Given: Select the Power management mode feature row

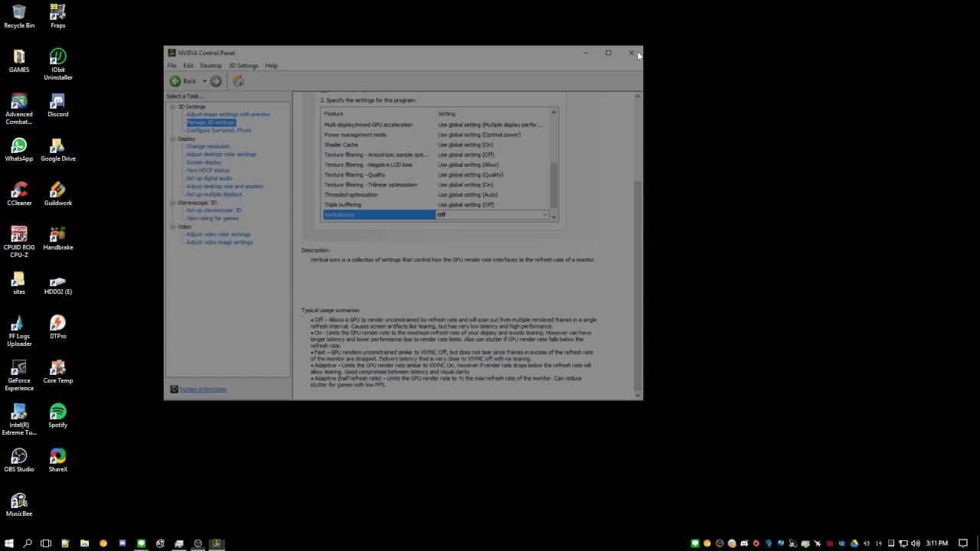Looking at the screenshot, I should [435, 135].
